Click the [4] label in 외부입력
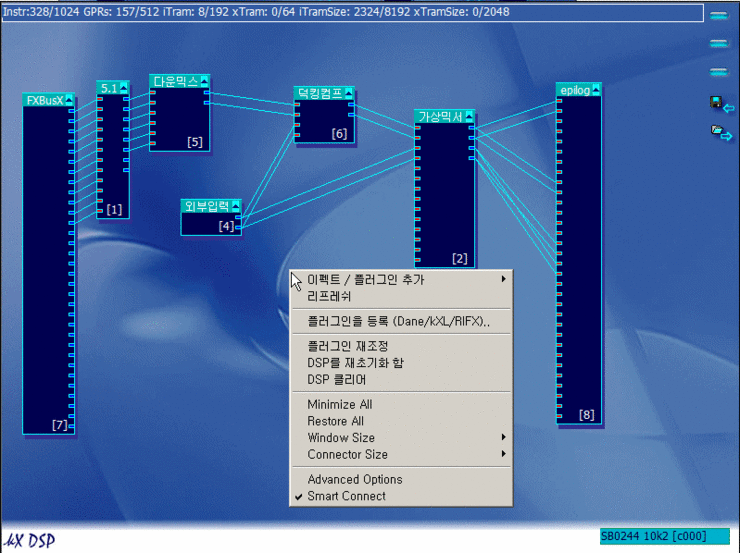The width and height of the screenshot is (740, 553). click(226, 226)
